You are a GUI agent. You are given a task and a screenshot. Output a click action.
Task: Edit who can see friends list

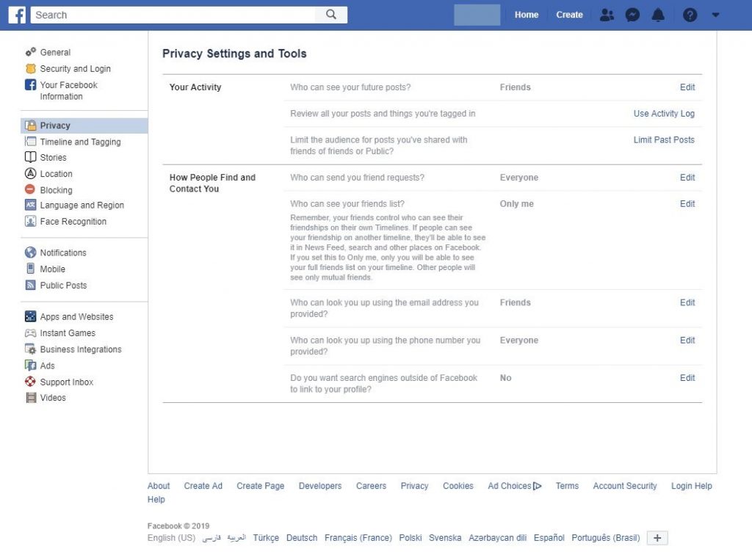[687, 204]
